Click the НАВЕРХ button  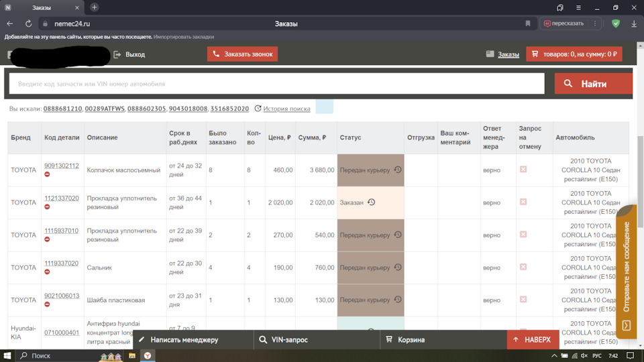coord(533,339)
